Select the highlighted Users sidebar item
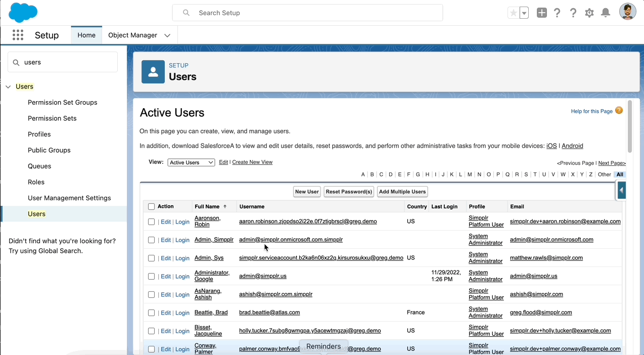644x355 pixels. [64, 214]
